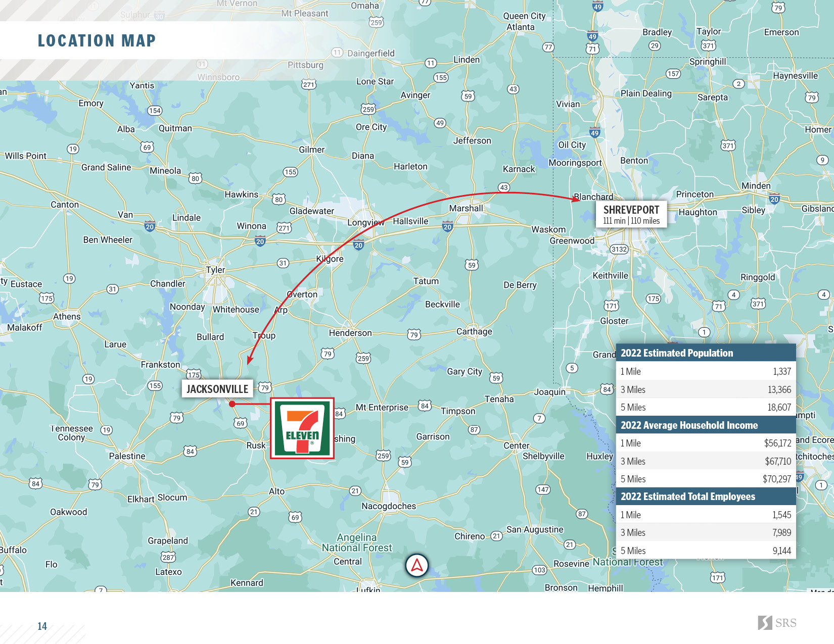
Task: Click the red Jacksonville location dot
Action: click(232, 404)
